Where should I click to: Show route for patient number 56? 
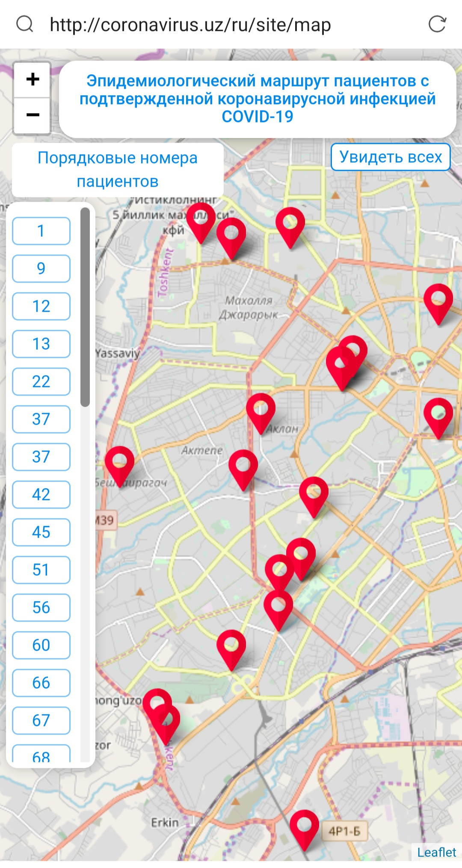(x=41, y=608)
